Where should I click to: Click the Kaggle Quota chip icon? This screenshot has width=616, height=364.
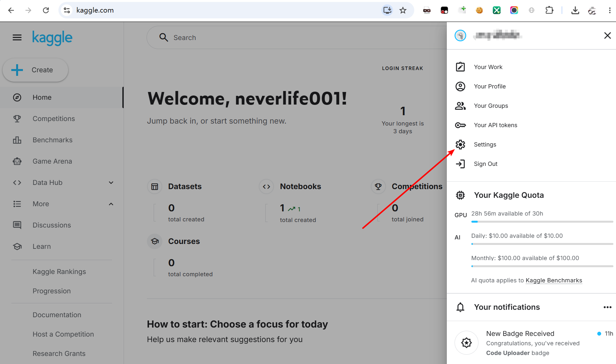[x=460, y=195]
